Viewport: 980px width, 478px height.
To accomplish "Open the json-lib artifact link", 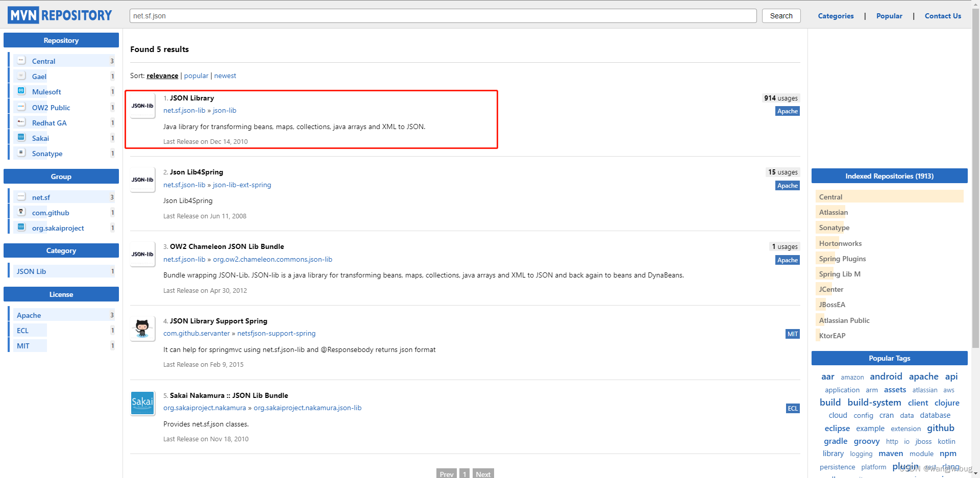I will pyautogui.click(x=225, y=110).
